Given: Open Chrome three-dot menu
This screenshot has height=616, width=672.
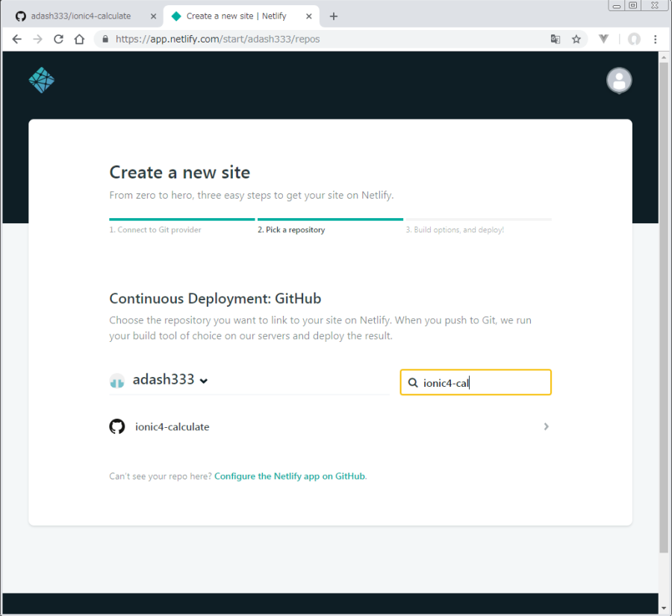Looking at the screenshot, I should [656, 40].
